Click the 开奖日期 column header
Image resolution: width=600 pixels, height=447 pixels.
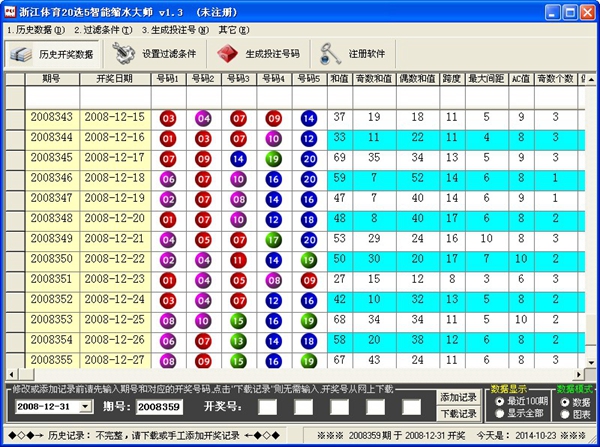pyautogui.click(x=115, y=79)
